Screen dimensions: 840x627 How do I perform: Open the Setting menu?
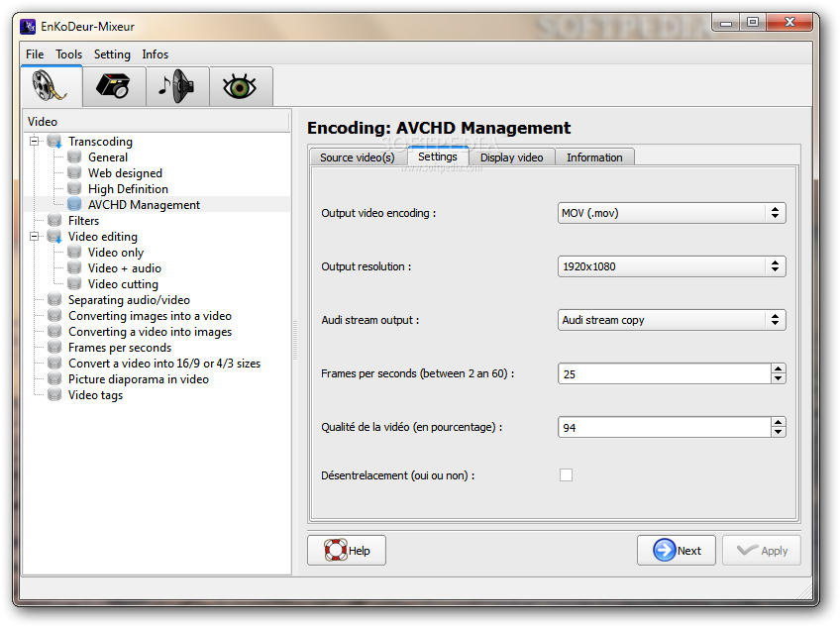tap(112, 54)
